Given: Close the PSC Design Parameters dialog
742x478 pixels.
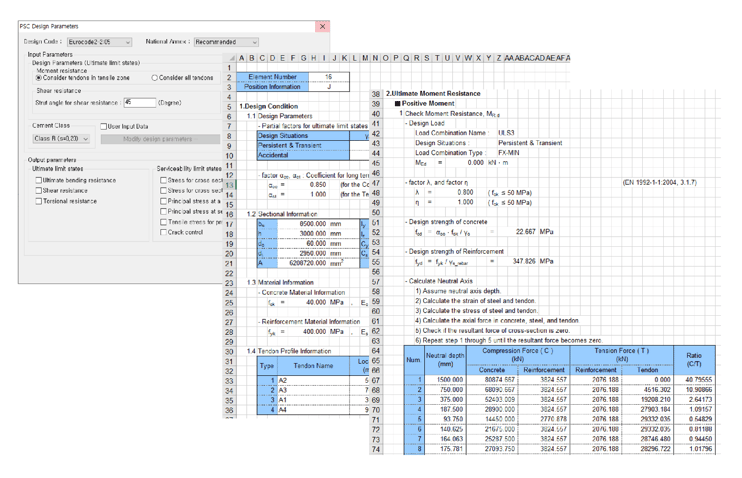Looking at the screenshot, I should (x=322, y=27).
